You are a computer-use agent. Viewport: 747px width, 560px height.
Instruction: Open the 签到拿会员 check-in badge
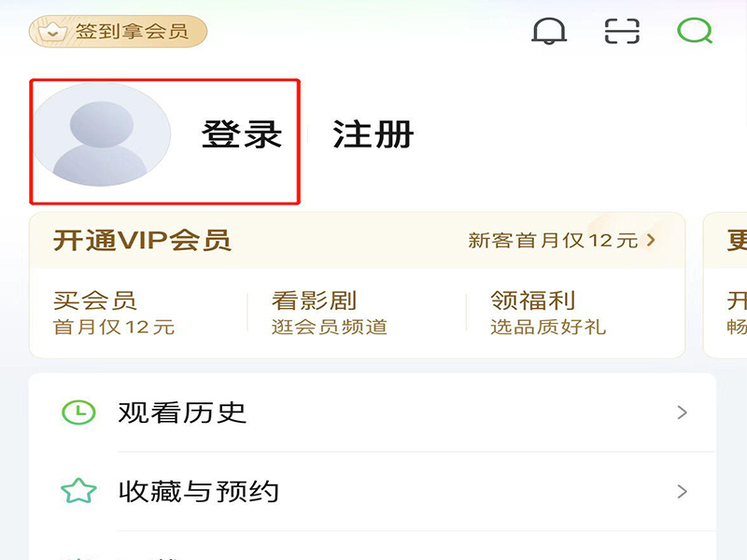tap(119, 32)
